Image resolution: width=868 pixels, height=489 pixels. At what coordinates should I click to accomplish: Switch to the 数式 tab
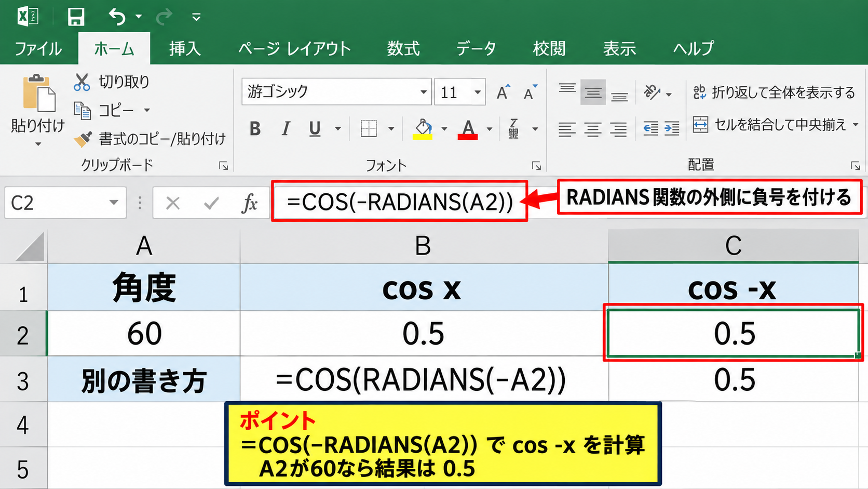coord(403,49)
